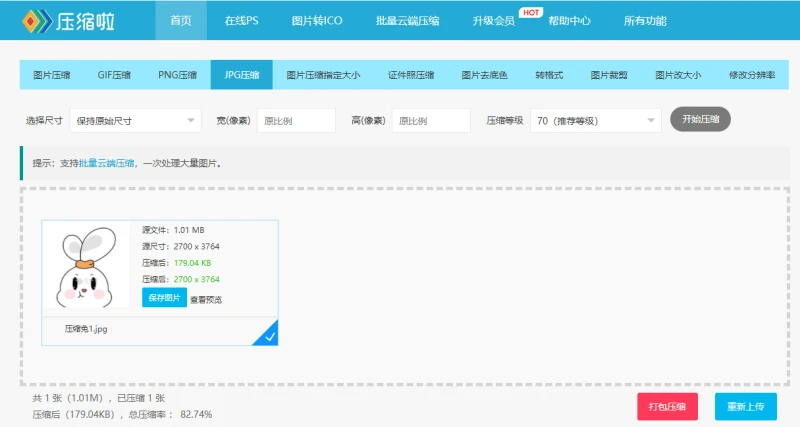Click the 压缩啦 site logo
This screenshot has height=427, width=800.
tap(68, 21)
